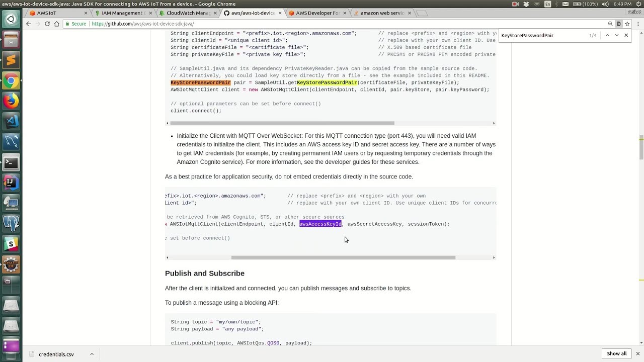Viewport: 644px width, 362px height.
Task: Launch Sublime Text from the dock
Action: point(11,60)
